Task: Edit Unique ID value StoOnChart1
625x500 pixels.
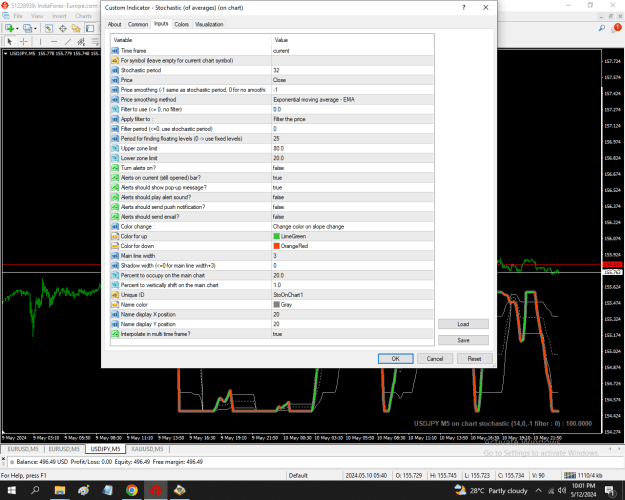Action: [x=352, y=295]
